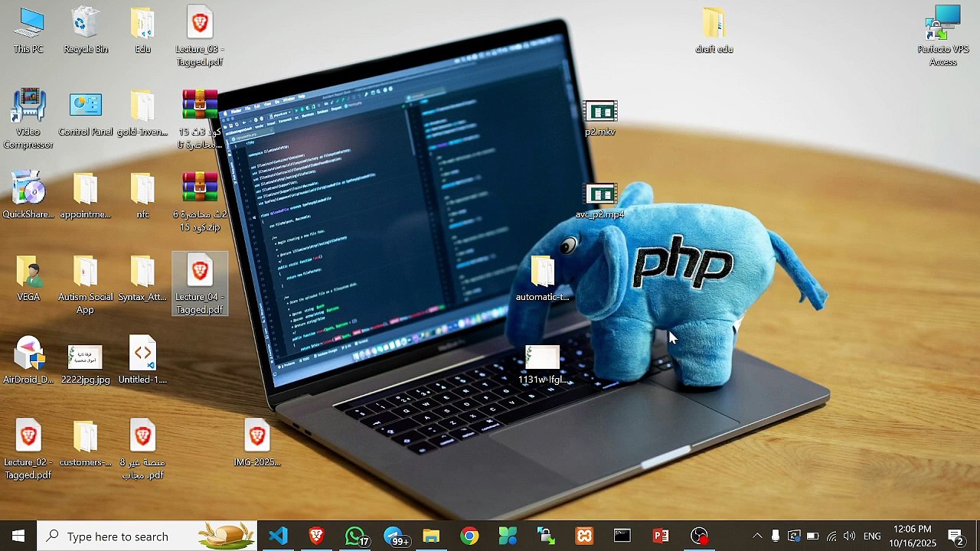Select the 1131w-lfgl... file
Image resolution: width=980 pixels, height=551 pixels.
(543, 365)
